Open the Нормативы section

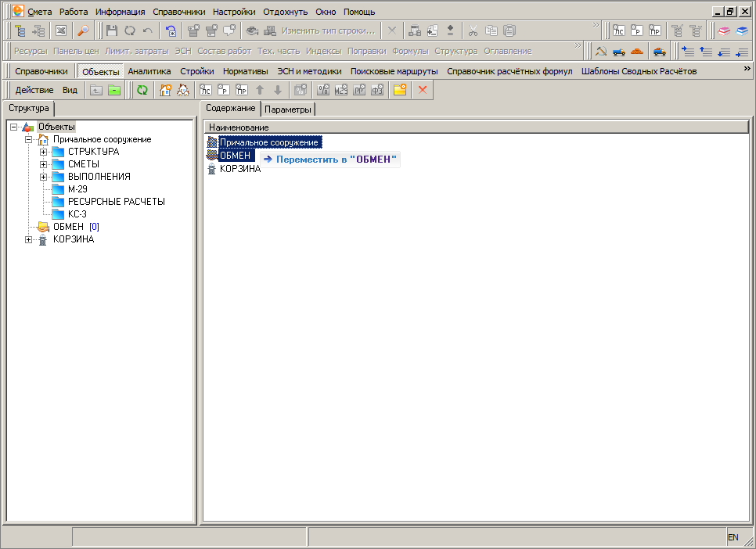click(246, 71)
